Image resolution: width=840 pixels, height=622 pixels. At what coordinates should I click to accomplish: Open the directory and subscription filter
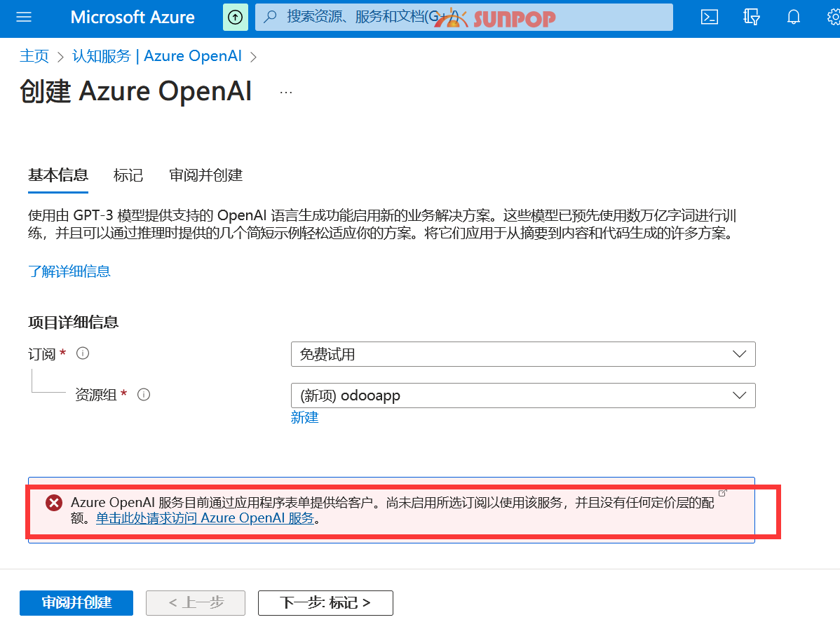pyautogui.click(x=751, y=18)
